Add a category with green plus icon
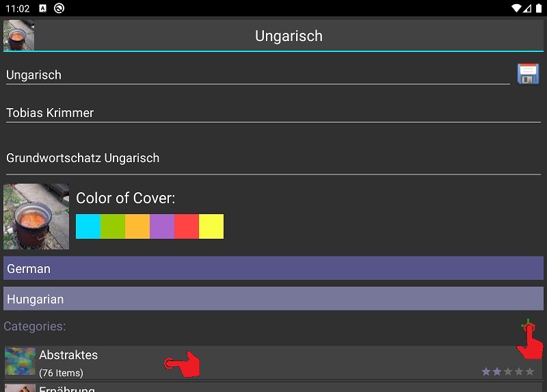 (x=528, y=326)
